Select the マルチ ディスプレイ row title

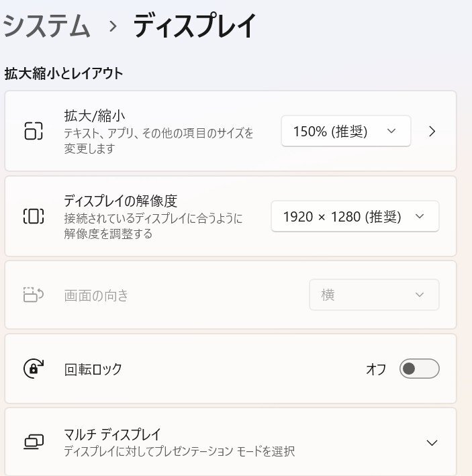click(112, 434)
